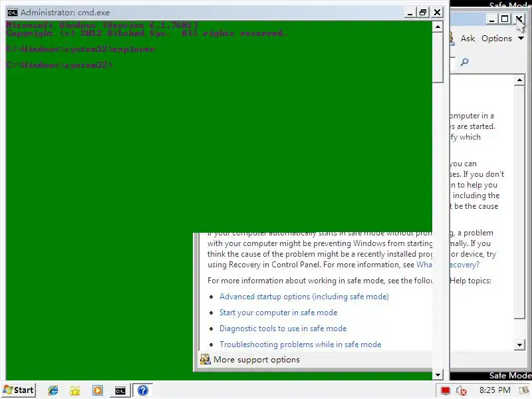
Task: Open Windows Media Player taskbar icon
Action: tap(97, 390)
